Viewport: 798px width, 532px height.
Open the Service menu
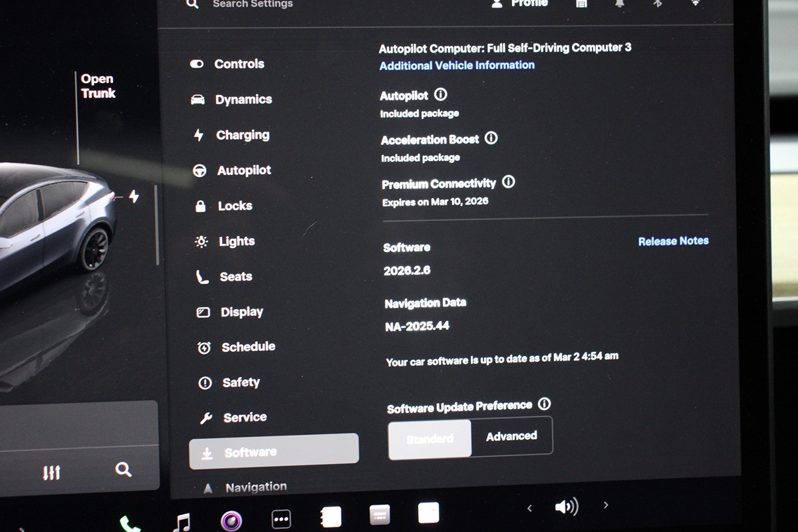tap(233, 418)
